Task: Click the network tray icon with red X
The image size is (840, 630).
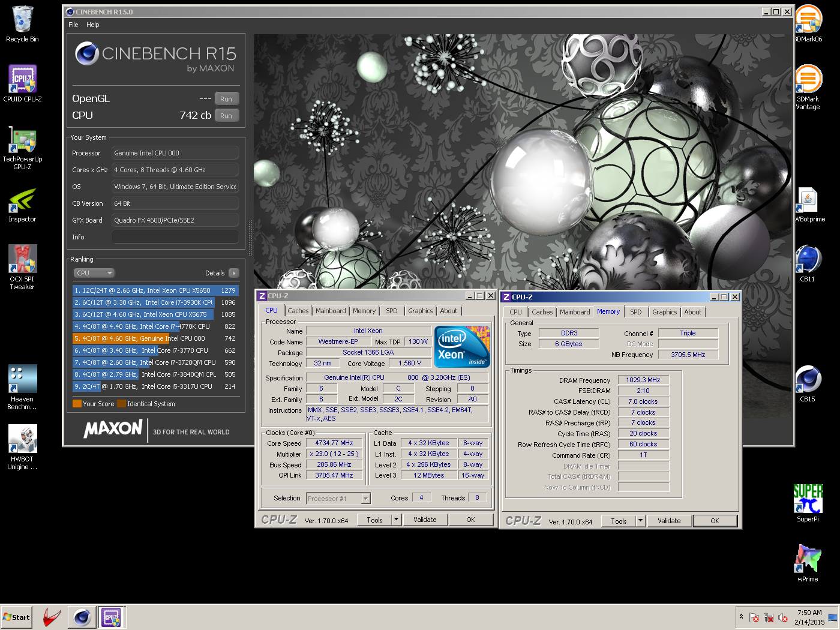Action: coord(769,617)
